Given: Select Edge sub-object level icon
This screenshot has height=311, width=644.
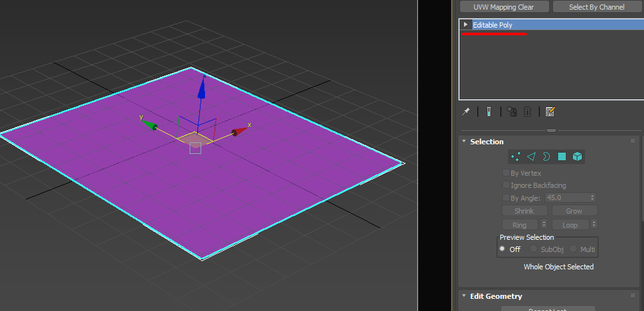Looking at the screenshot, I should tap(531, 156).
